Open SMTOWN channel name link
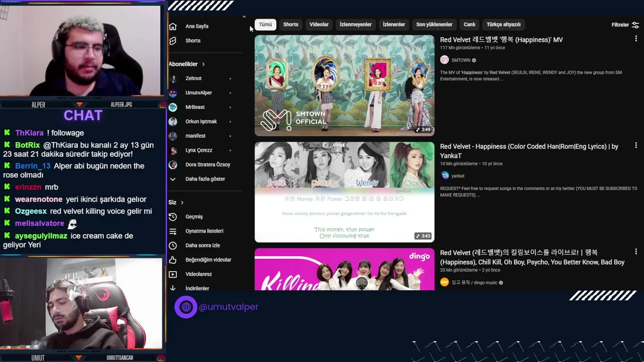This screenshot has width=644, height=362. [x=460, y=60]
